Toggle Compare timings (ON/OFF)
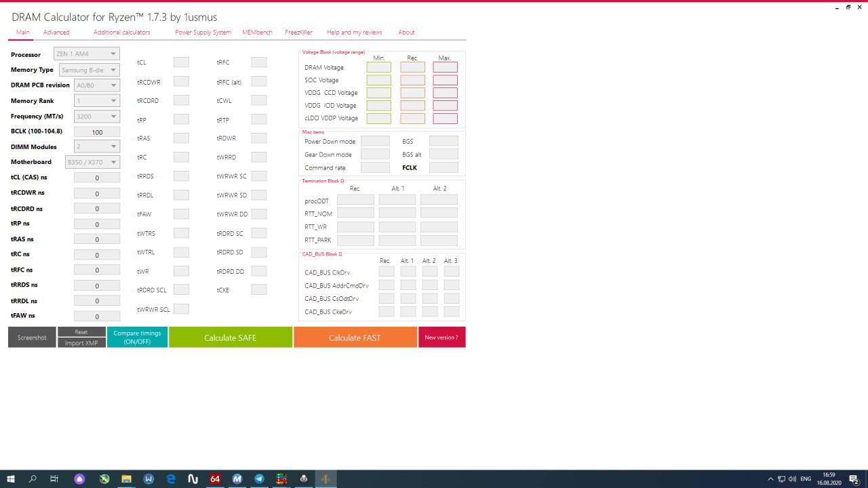 137,338
